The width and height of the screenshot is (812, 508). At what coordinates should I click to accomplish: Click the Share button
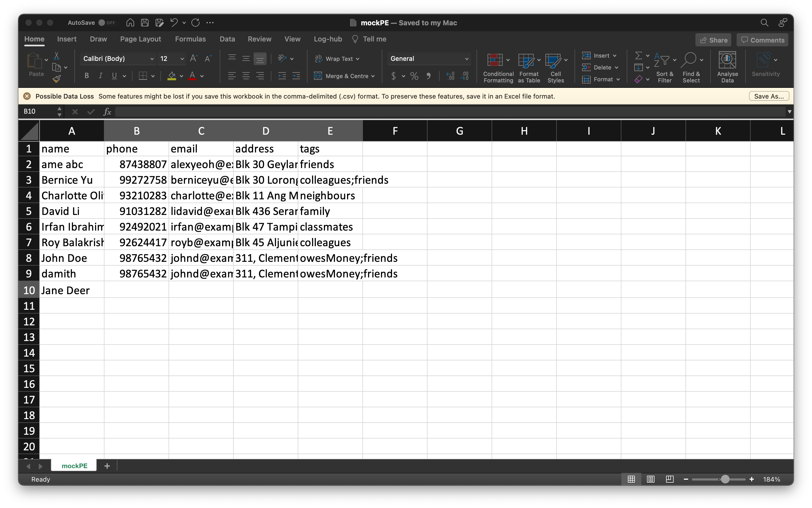[713, 40]
